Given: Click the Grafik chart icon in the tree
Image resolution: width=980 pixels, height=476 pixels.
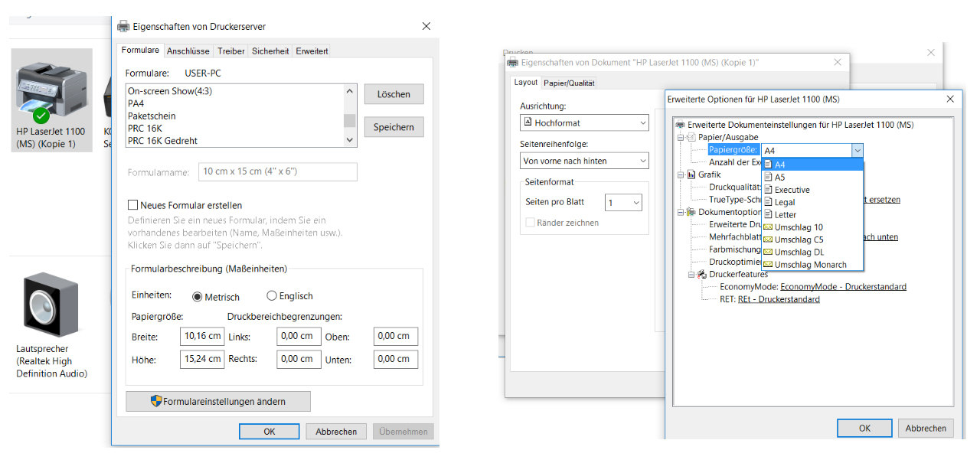Looking at the screenshot, I should [x=691, y=174].
